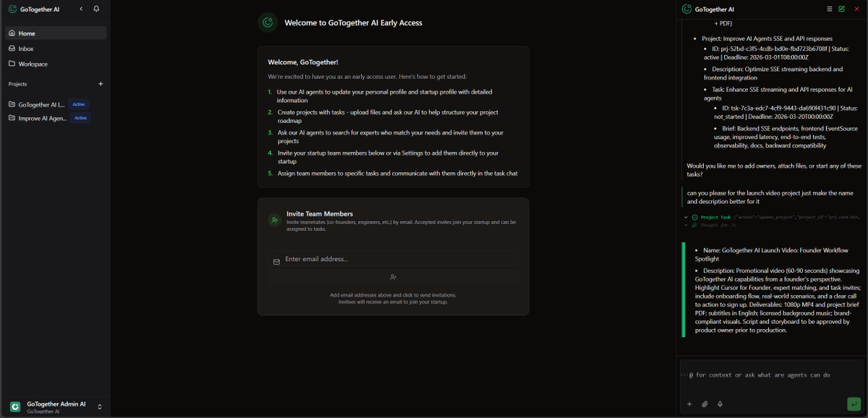
Task: Click the Welcome to GoTogether AI Early Access heading
Action: pyautogui.click(x=353, y=22)
